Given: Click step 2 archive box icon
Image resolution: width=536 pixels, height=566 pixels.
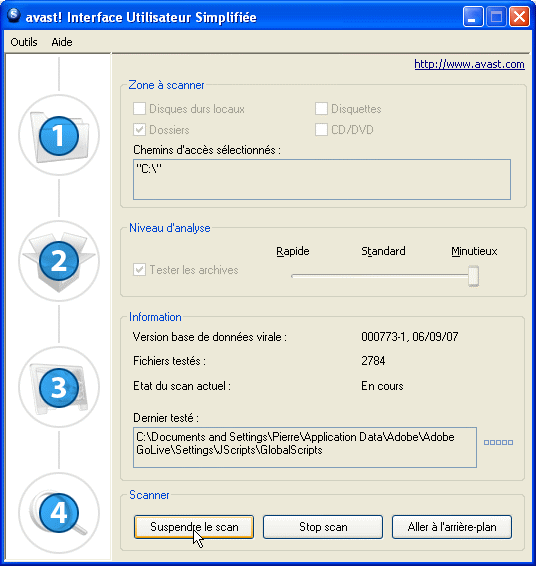Looking at the screenshot, I should (x=59, y=261).
